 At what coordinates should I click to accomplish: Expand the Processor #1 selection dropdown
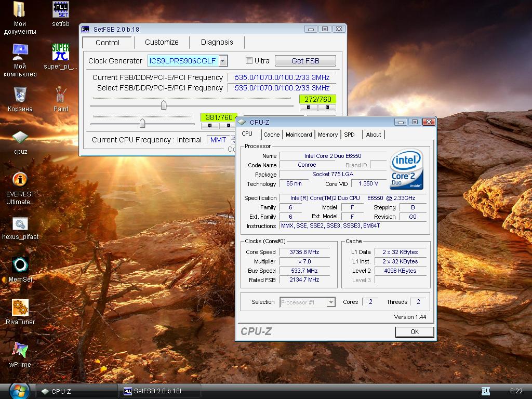331,302
